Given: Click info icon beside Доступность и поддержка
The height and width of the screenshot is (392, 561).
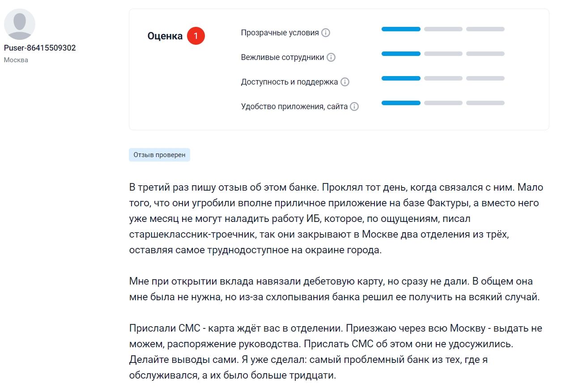Looking at the screenshot, I should [x=345, y=82].
